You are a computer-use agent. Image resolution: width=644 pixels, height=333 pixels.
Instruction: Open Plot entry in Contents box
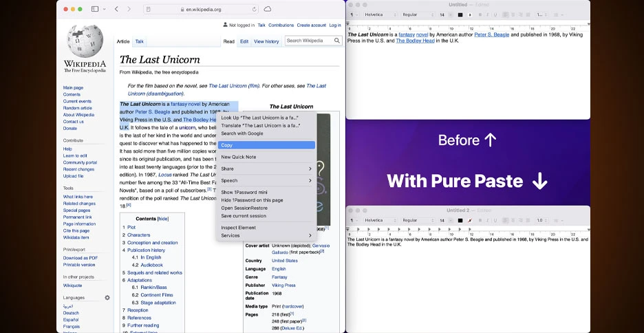pos(131,228)
